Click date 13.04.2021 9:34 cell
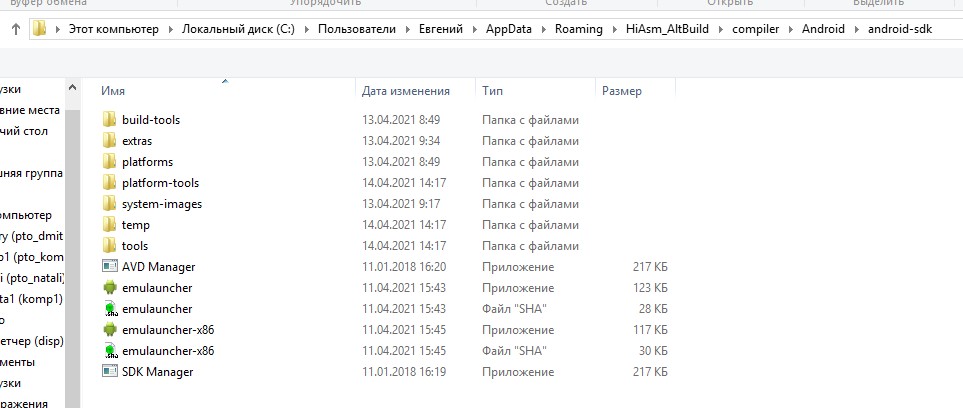Screen dimensions: 963x408 pyautogui.click(x=401, y=141)
